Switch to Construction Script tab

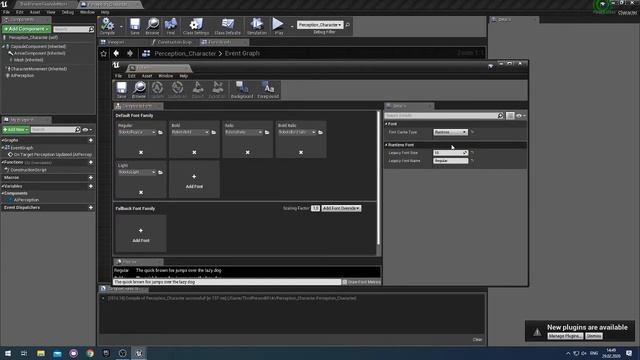174,42
